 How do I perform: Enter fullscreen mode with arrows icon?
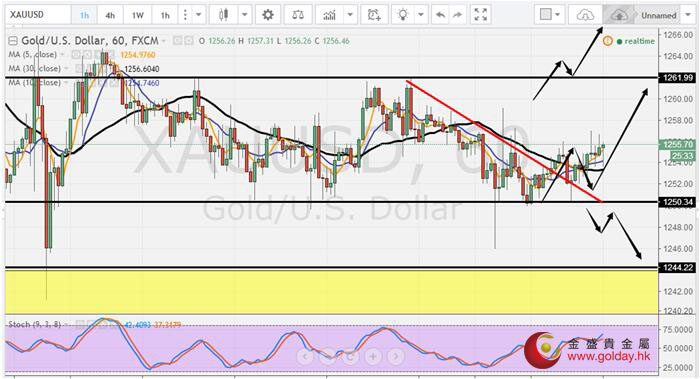click(x=481, y=15)
